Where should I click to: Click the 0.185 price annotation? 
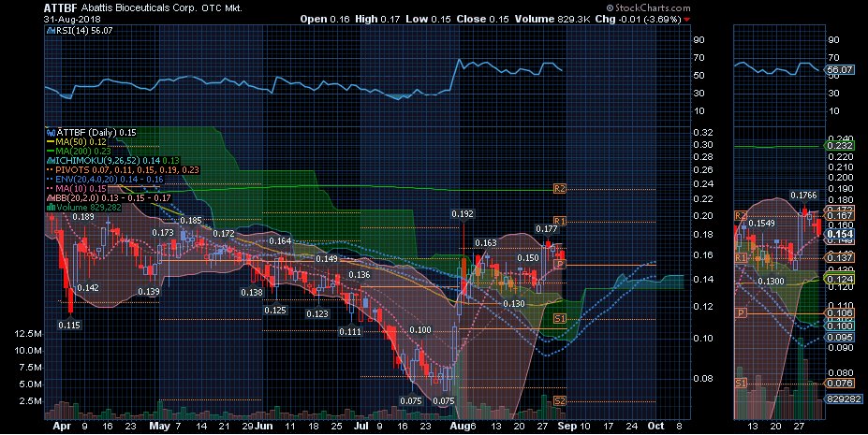191,221
